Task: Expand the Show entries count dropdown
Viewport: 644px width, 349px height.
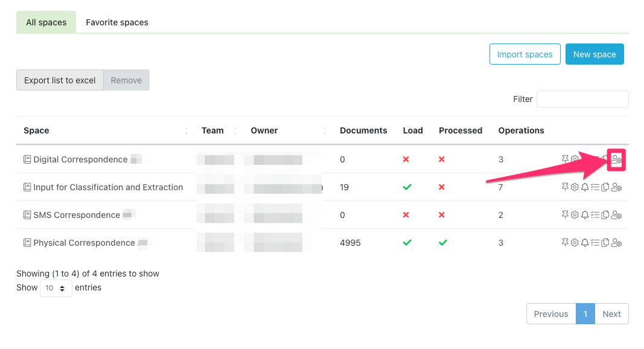Action: click(56, 288)
